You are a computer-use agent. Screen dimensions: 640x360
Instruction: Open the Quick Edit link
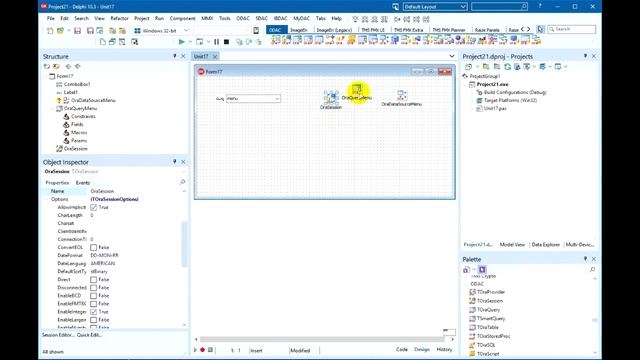[89, 335]
